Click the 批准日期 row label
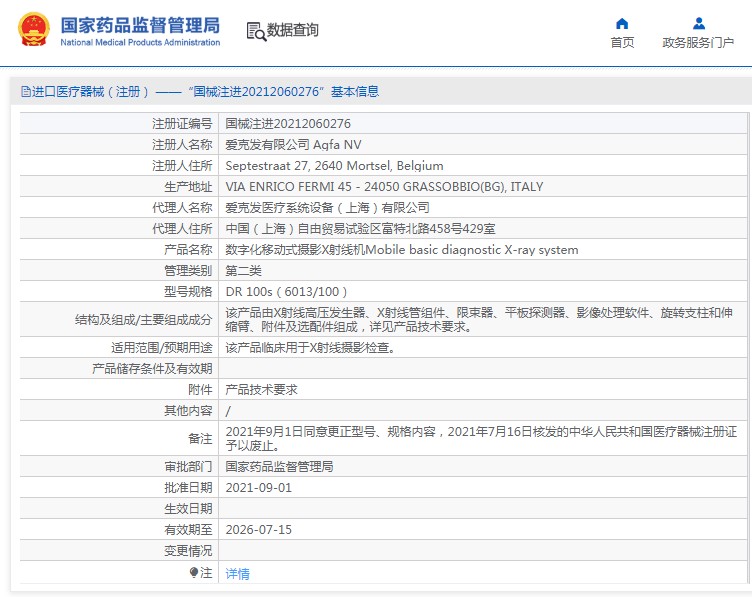This screenshot has height=597, width=752. pyautogui.click(x=188, y=488)
